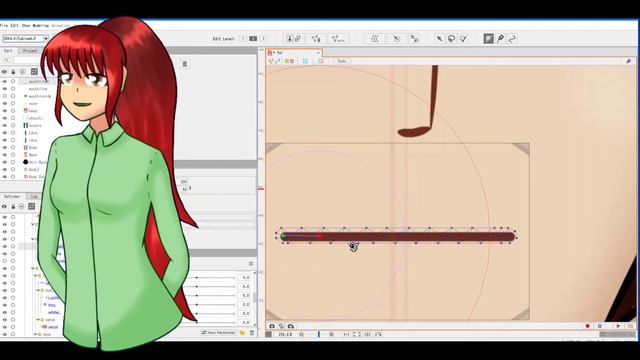This screenshot has height=360, width=640.
Task: Click the Deformer panel display-mode grid icon
Action: tap(32, 207)
